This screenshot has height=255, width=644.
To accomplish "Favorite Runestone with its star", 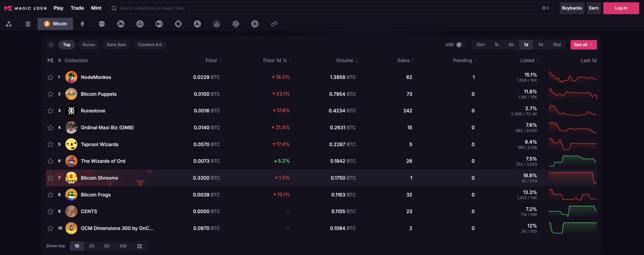I will coord(50,111).
